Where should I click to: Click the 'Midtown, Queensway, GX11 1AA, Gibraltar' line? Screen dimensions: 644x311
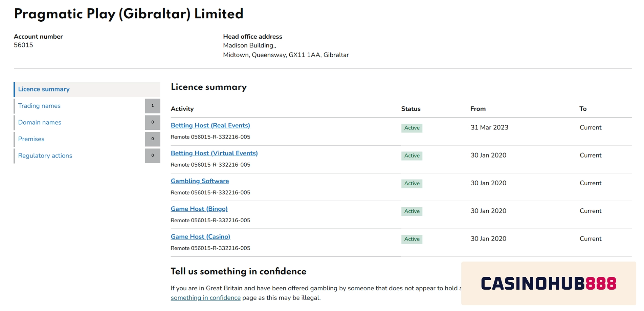tap(286, 55)
